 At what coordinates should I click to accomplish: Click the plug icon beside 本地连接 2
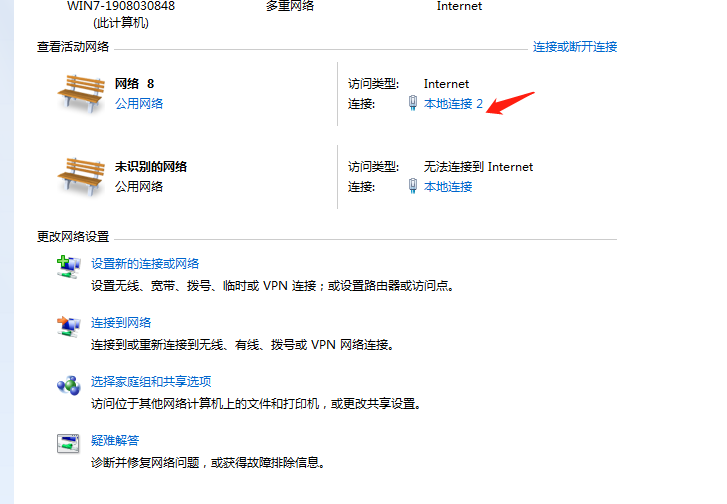click(413, 104)
